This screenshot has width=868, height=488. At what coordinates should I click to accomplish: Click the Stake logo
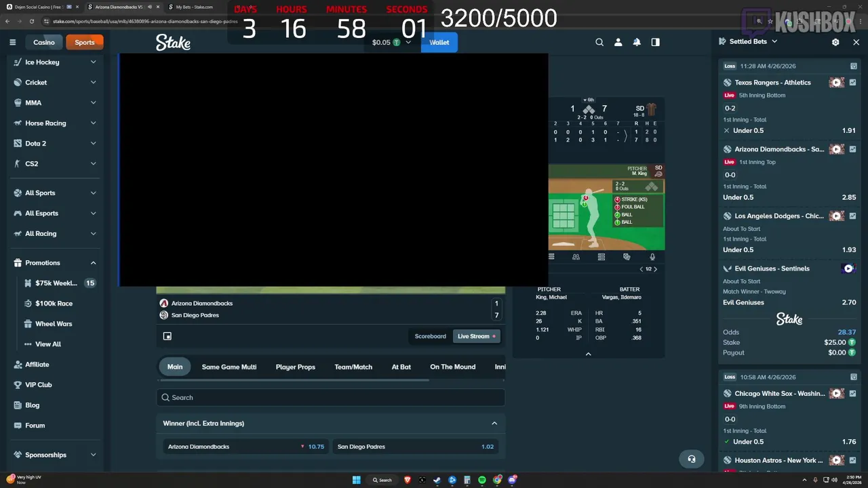pos(173,43)
